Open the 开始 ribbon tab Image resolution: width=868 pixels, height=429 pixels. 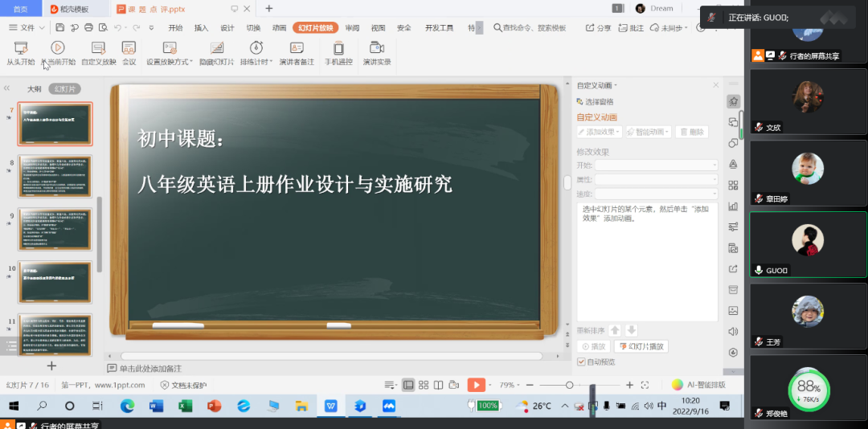[175, 27]
